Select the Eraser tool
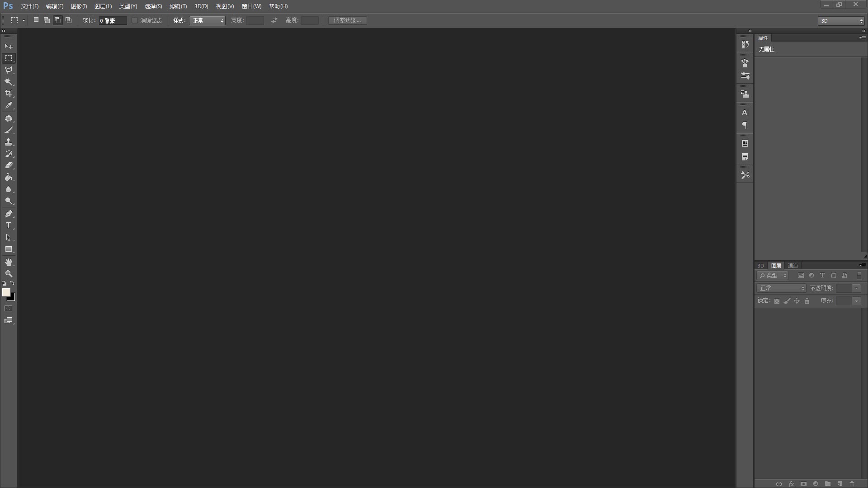Image resolution: width=868 pixels, height=488 pixels. 8,166
